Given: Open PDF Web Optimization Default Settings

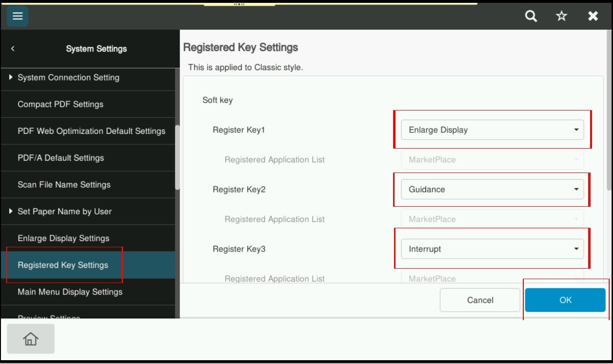Looking at the screenshot, I should pos(91,131).
